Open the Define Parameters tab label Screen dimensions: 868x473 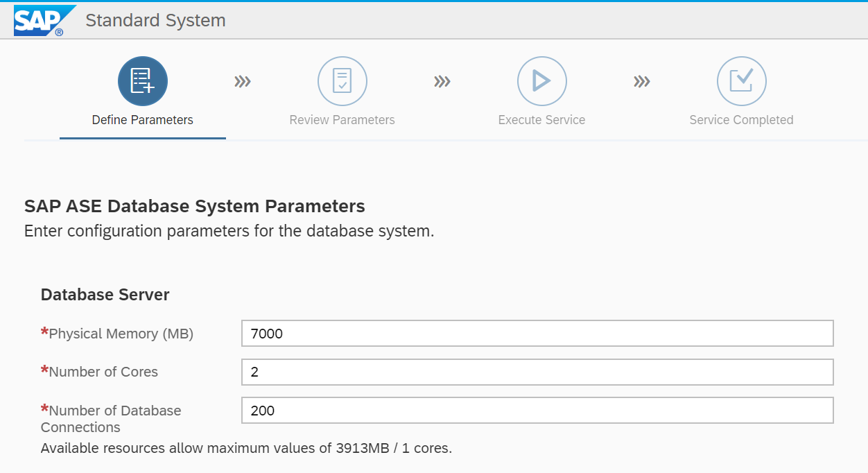tap(143, 120)
